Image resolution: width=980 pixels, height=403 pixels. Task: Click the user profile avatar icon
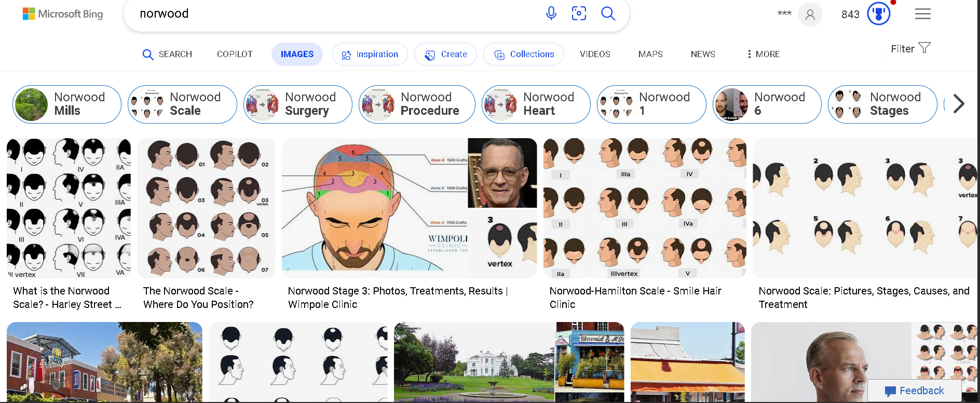tap(810, 15)
